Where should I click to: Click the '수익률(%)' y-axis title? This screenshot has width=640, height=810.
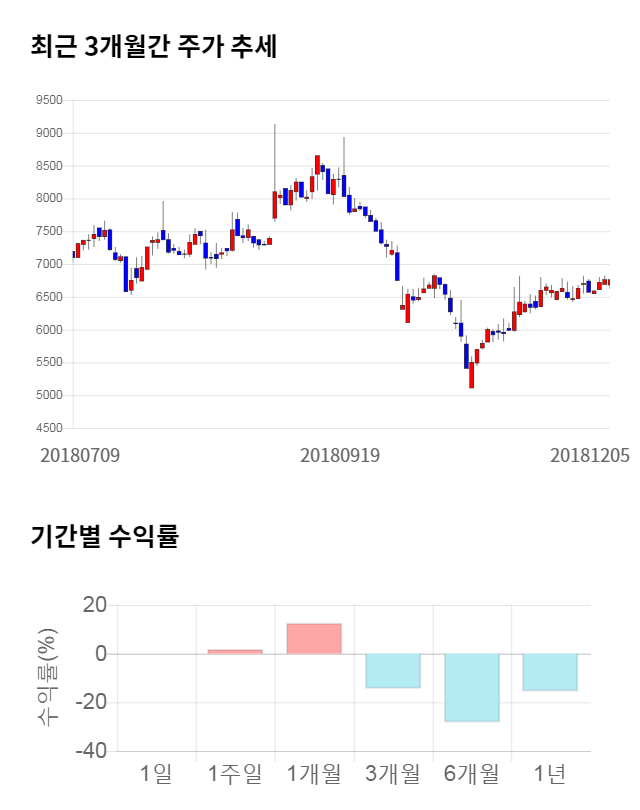tap(47, 677)
